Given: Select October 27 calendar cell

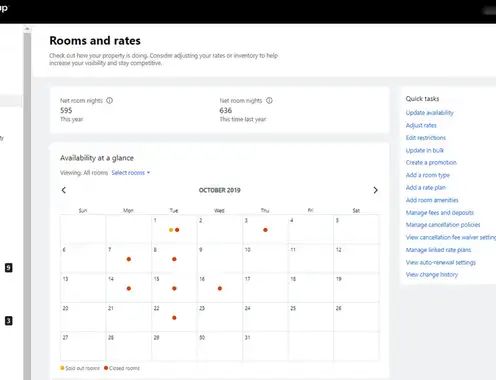Looking at the screenshot, I should pos(83,347).
